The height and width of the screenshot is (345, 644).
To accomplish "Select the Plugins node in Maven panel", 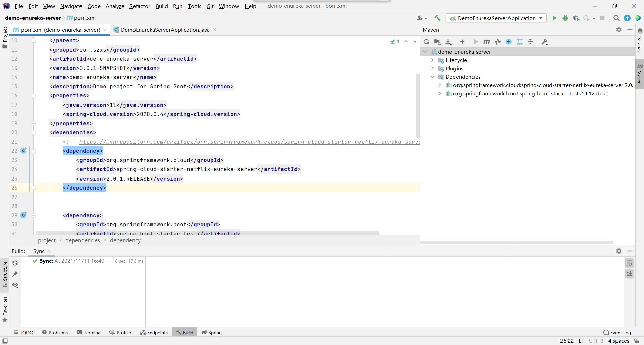I will point(454,68).
